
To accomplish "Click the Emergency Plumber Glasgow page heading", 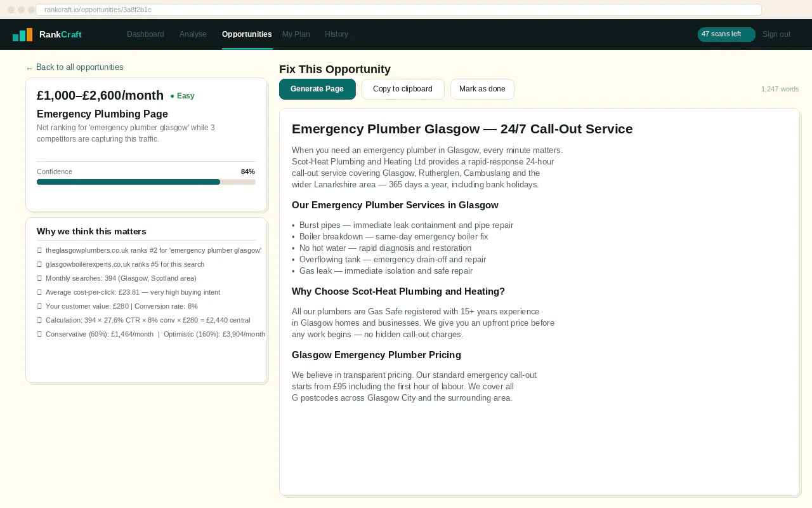I will pos(462,129).
